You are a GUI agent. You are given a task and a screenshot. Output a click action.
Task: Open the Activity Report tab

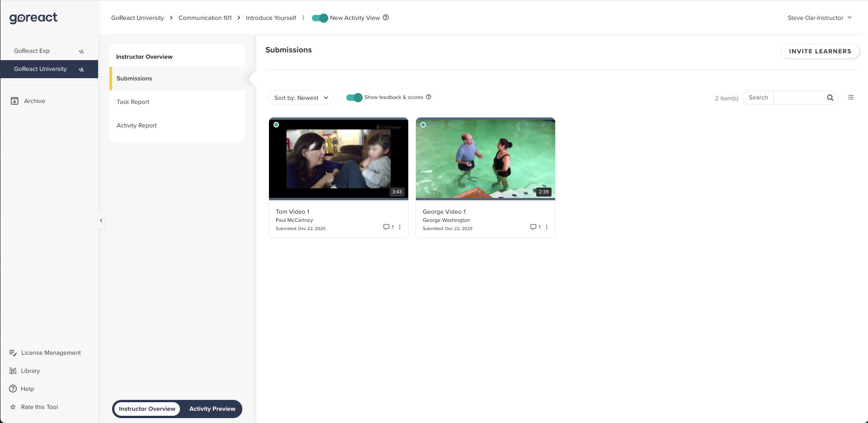(x=136, y=125)
